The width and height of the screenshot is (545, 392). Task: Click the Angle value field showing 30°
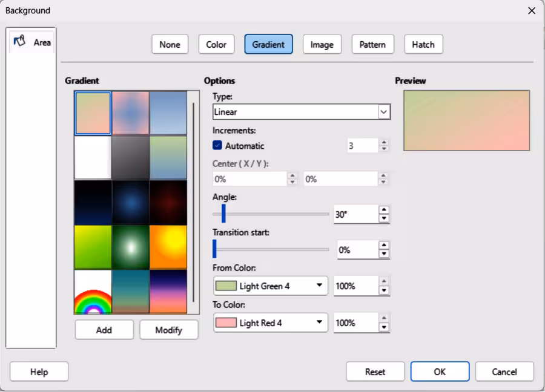356,214
